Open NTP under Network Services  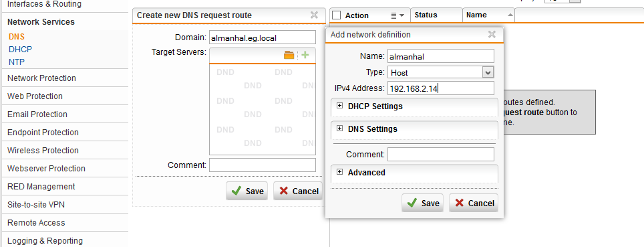pos(17,62)
